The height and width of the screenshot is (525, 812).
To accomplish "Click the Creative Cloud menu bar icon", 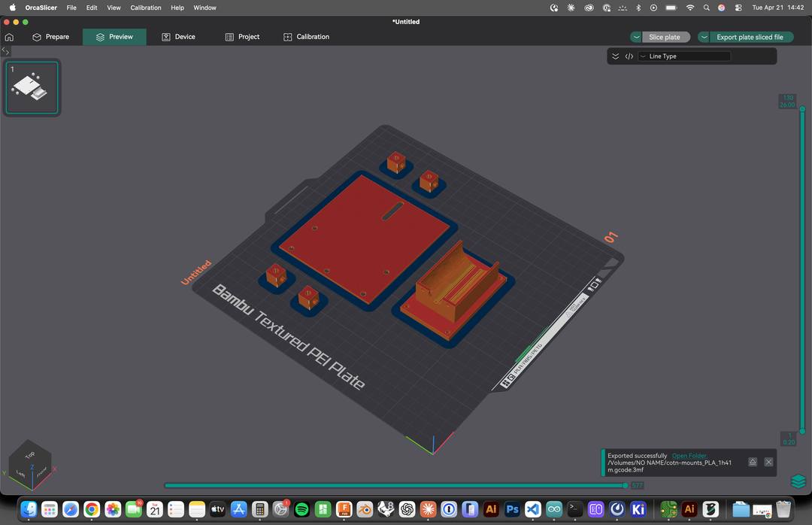I will pyautogui.click(x=589, y=8).
